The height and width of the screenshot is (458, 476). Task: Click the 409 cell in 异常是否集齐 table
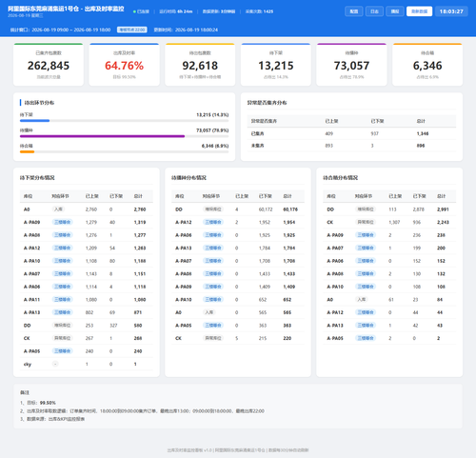[x=329, y=133]
